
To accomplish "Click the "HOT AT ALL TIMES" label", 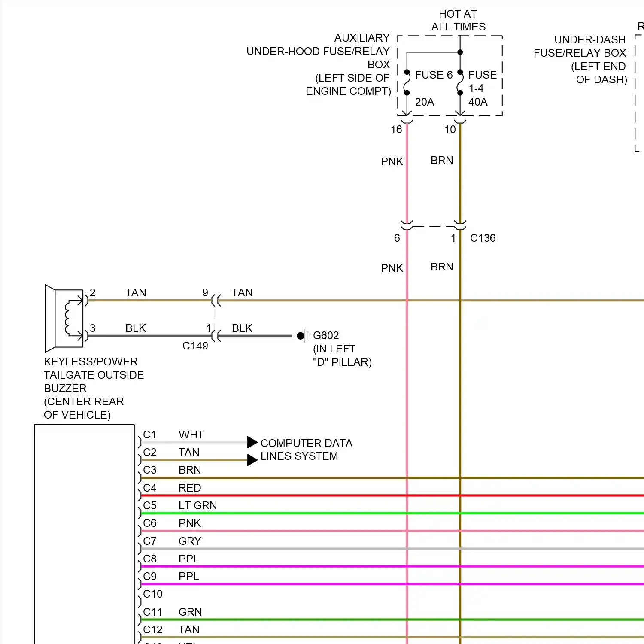I will tap(458, 21).
